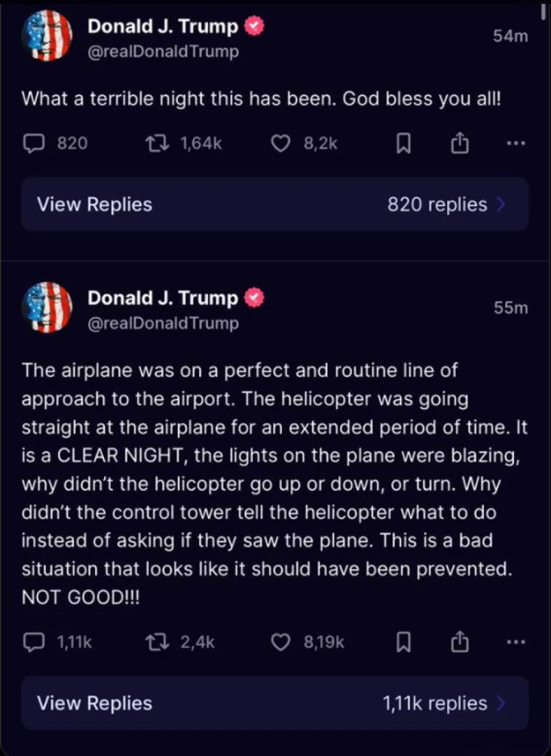Screen dimensions: 551x756
Task: Bookmark the 54m post
Action: click(403, 144)
